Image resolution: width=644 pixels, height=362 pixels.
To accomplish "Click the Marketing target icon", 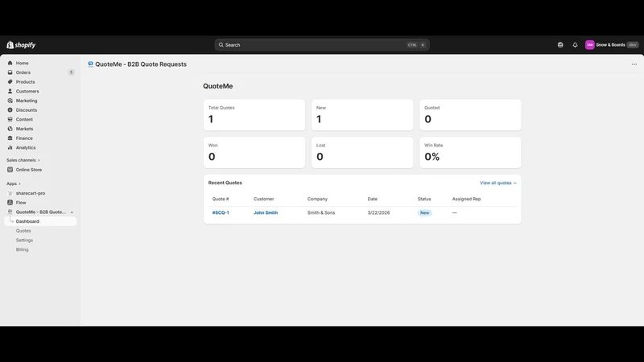I will click(x=10, y=101).
